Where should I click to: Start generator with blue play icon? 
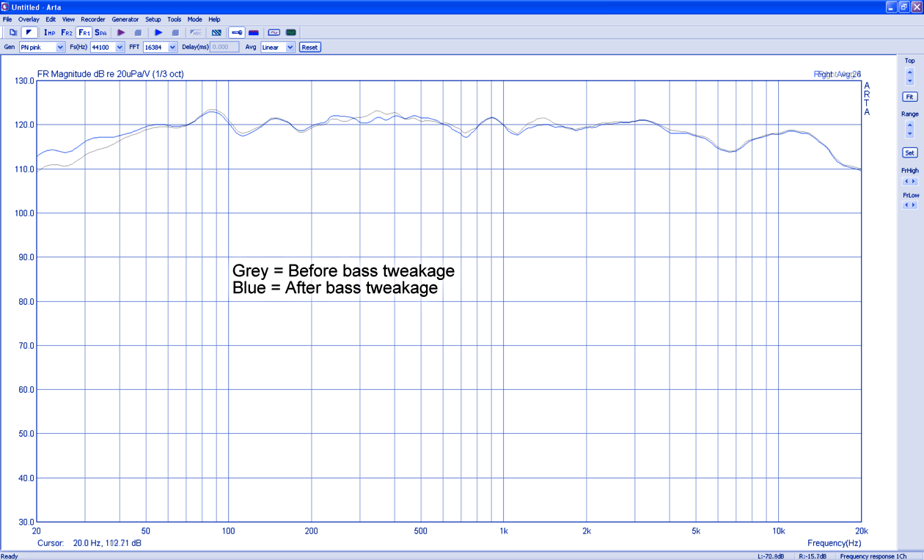point(158,32)
